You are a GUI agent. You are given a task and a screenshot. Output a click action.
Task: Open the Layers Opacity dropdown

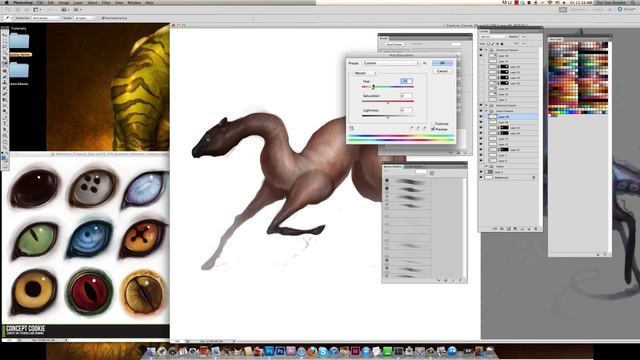(523, 36)
